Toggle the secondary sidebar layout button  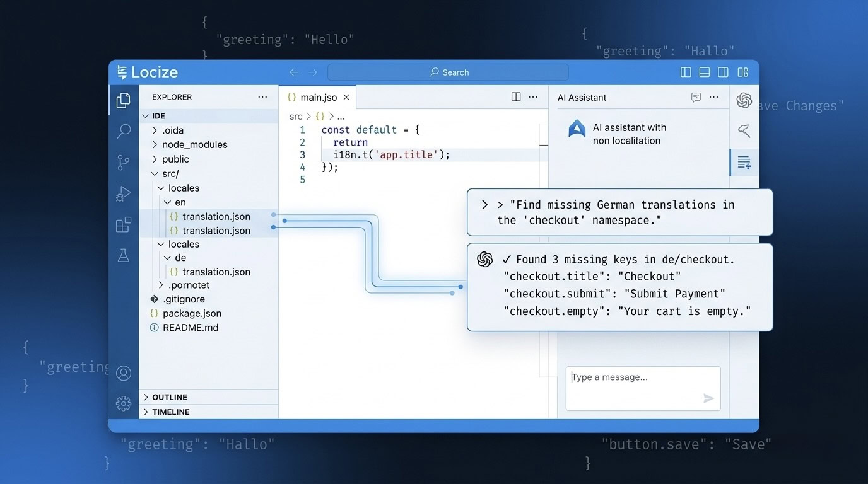724,72
